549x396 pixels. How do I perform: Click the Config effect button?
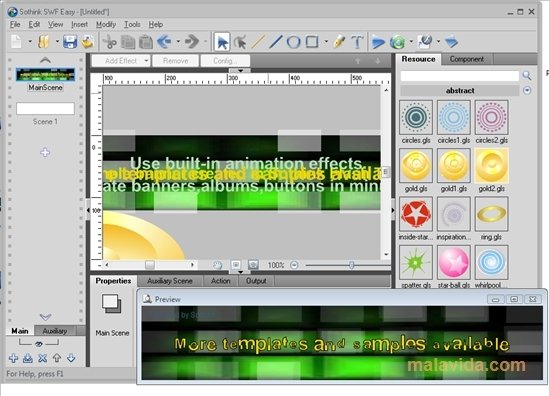[x=225, y=61]
